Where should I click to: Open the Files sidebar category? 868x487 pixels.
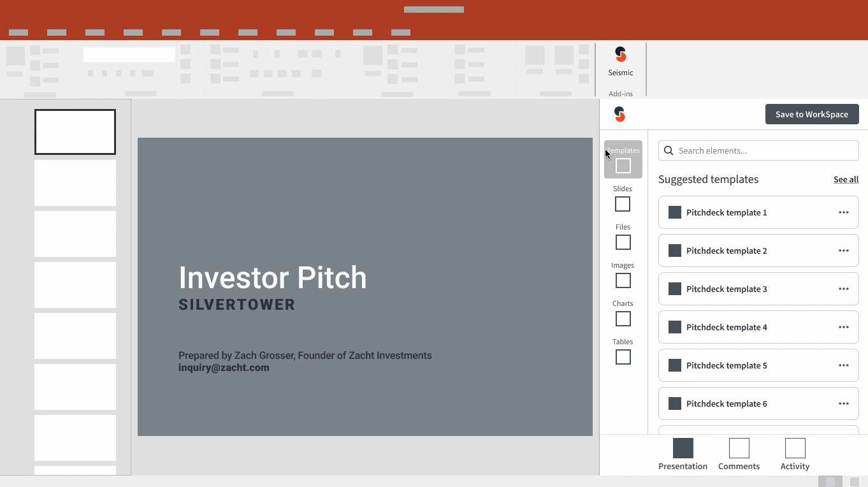[x=623, y=236]
